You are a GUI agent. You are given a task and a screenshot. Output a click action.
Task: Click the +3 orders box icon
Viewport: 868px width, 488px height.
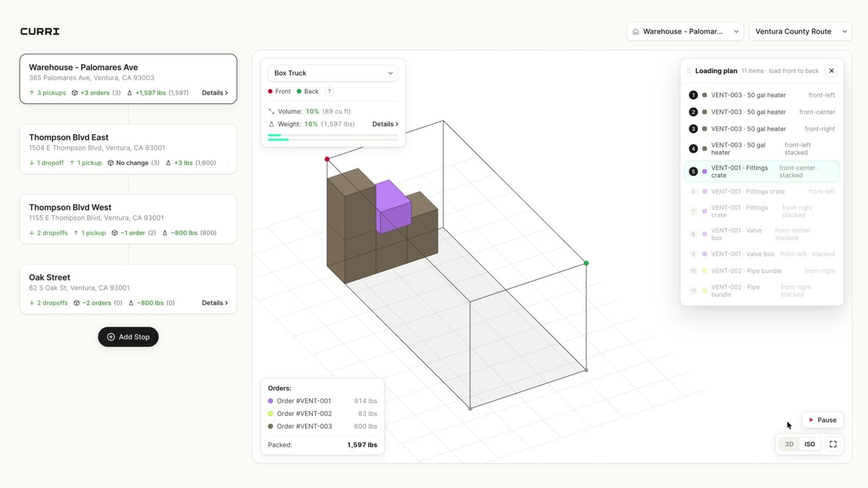(75, 93)
